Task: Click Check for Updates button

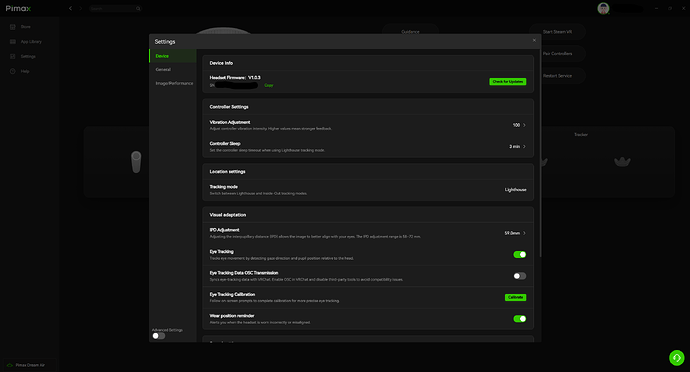Action: tap(508, 81)
